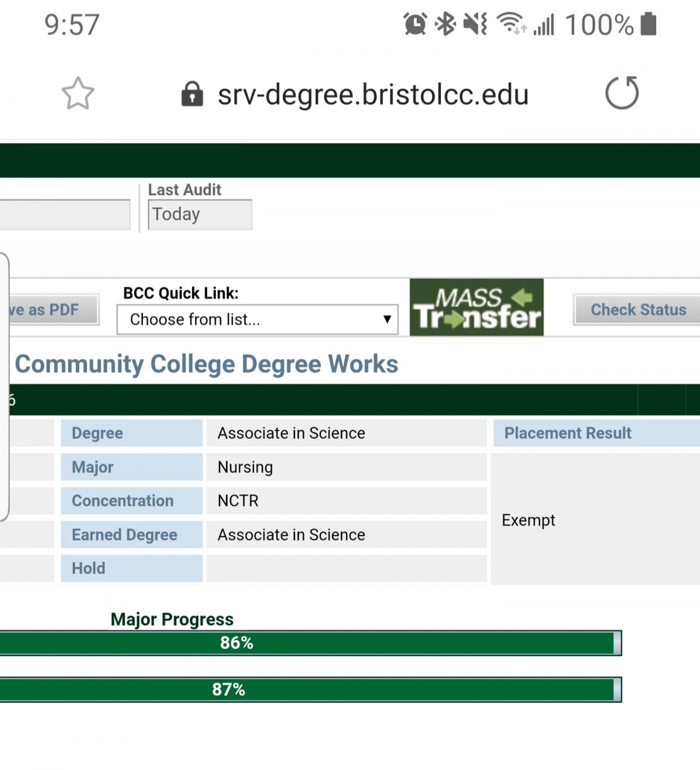
Task: Click the Concentration label cell
Action: 132,501
